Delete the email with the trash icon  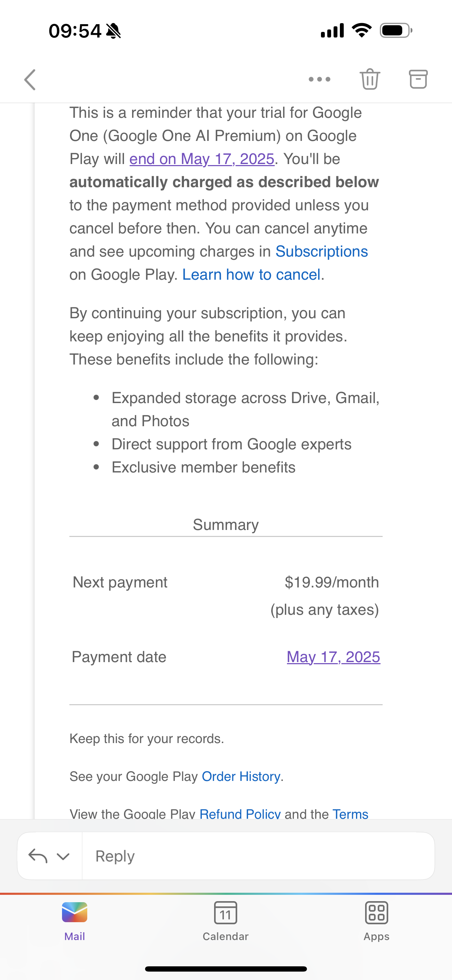pyautogui.click(x=370, y=79)
